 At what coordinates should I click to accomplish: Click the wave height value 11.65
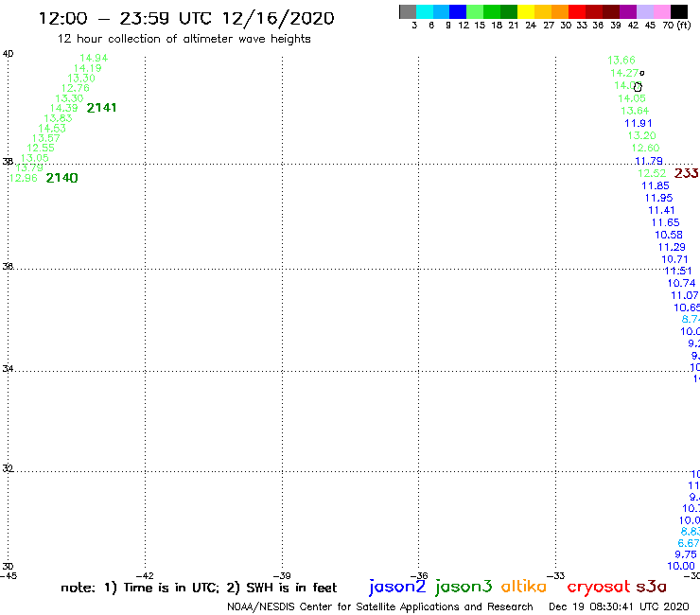pos(666,222)
